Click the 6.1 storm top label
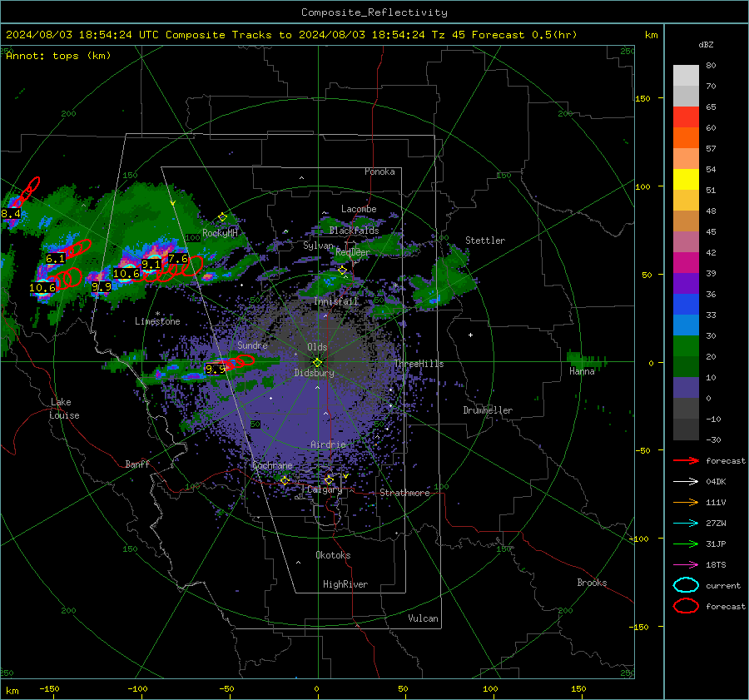 click(56, 259)
